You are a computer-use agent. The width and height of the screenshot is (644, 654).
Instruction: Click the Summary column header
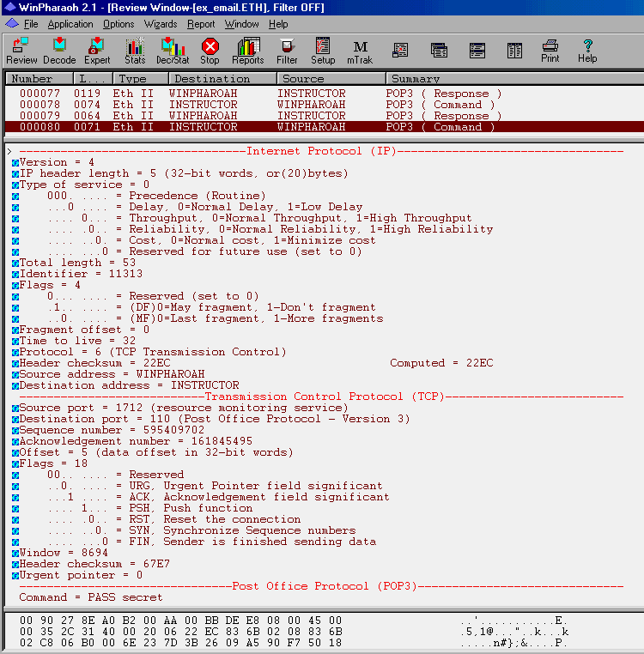(x=416, y=79)
